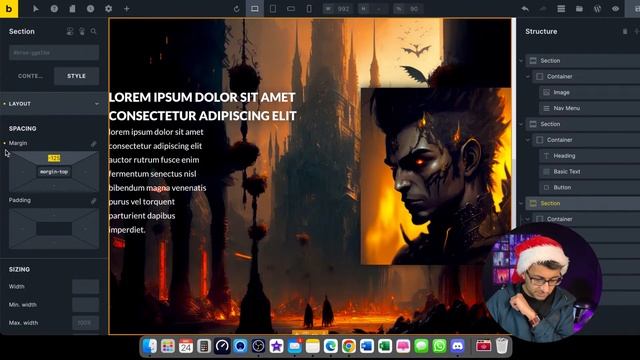Collapse the third Container in Structure
The image size is (640, 360).
pos(528,219)
